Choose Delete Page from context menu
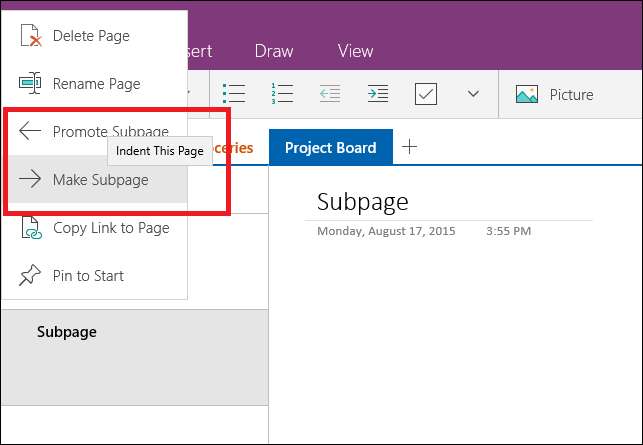The image size is (643, 445). [90, 36]
